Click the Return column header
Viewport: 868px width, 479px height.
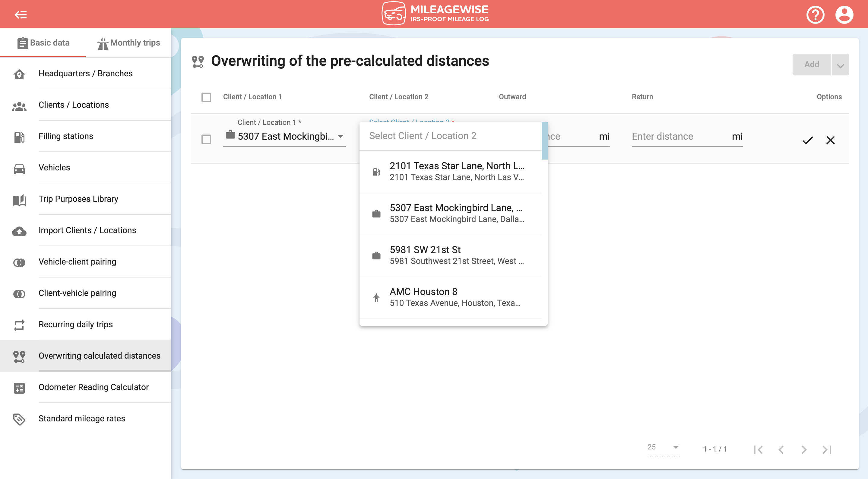pyautogui.click(x=642, y=97)
